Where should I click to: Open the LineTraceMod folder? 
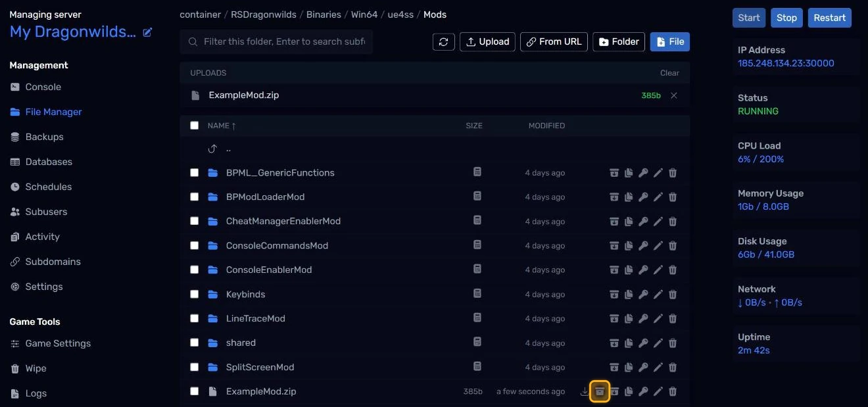point(256,318)
